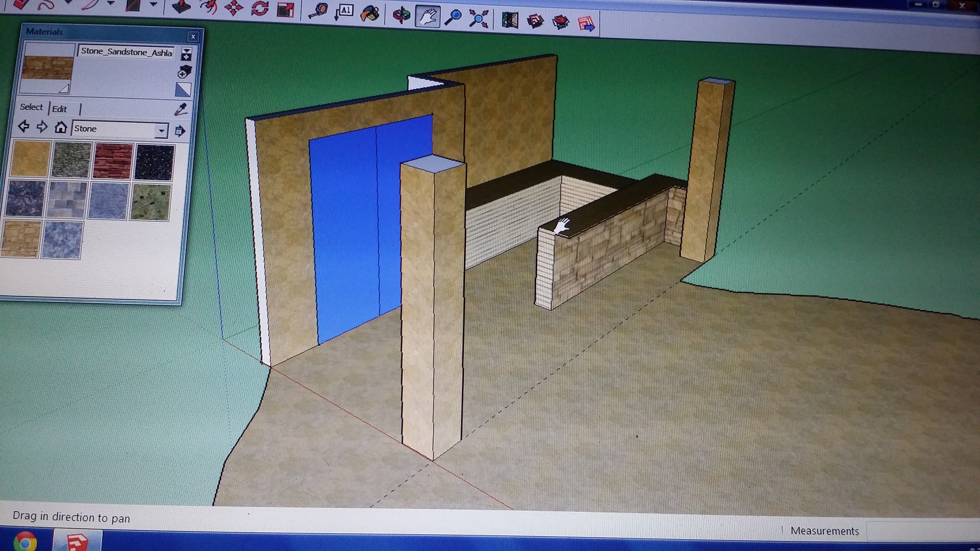Click the material name text field
Image resolution: width=980 pixels, height=551 pixels.
click(126, 52)
